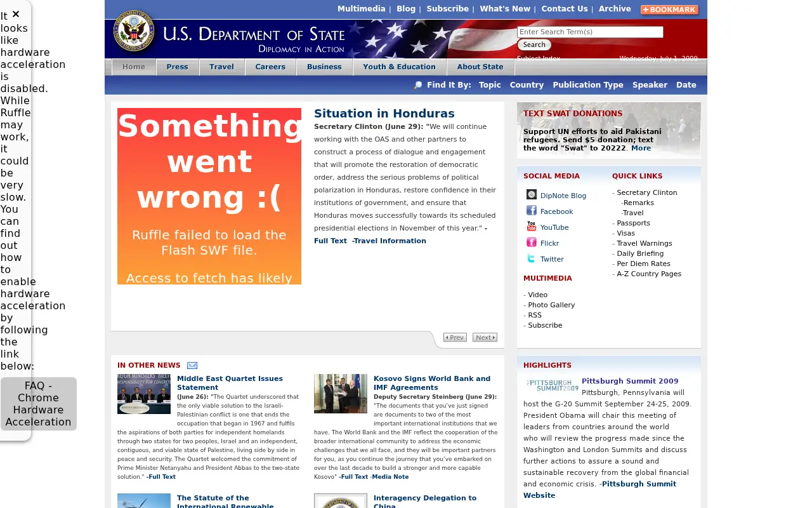Open the DipNote Blog icon
The width and height of the screenshot is (812, 508).
point(532,194)
